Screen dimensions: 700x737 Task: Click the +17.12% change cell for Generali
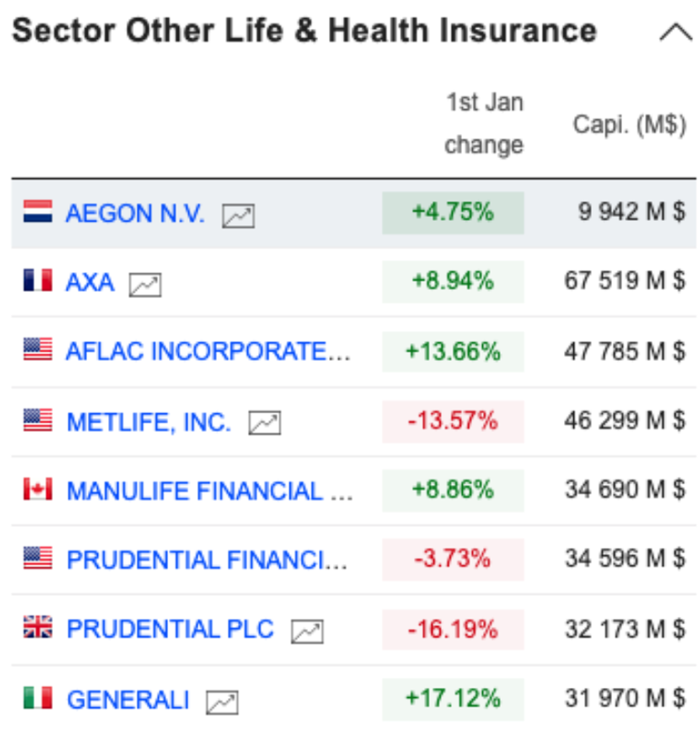[453, 698]
